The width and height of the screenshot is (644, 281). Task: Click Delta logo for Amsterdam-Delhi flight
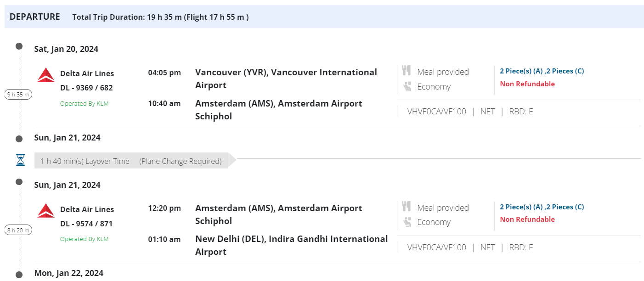(x=46, y=211)
